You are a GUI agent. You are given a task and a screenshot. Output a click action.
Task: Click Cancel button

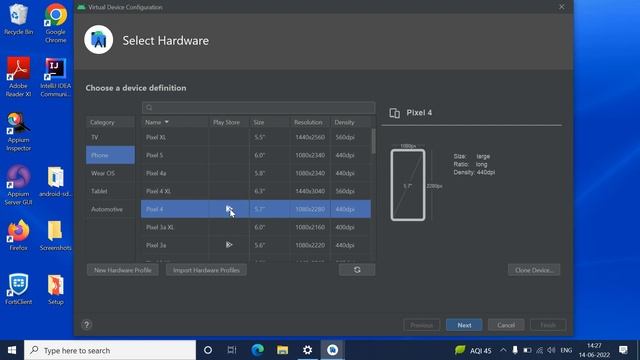coord(506,325)
